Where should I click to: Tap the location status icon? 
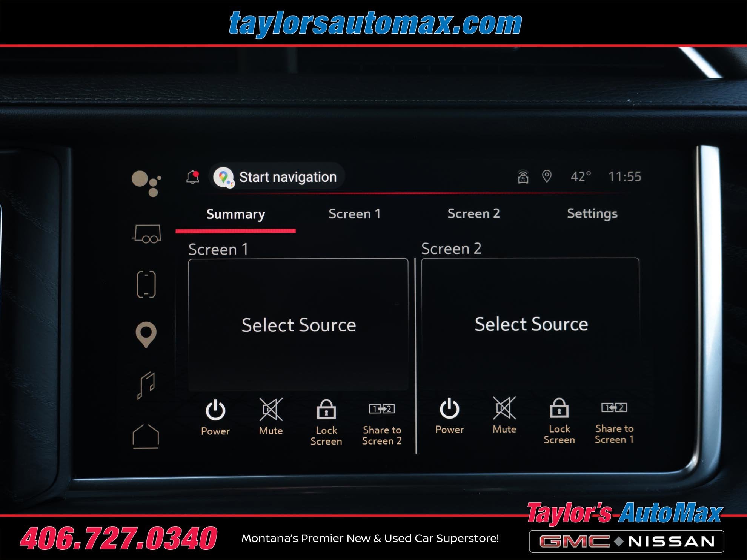(x=547, y=176)
